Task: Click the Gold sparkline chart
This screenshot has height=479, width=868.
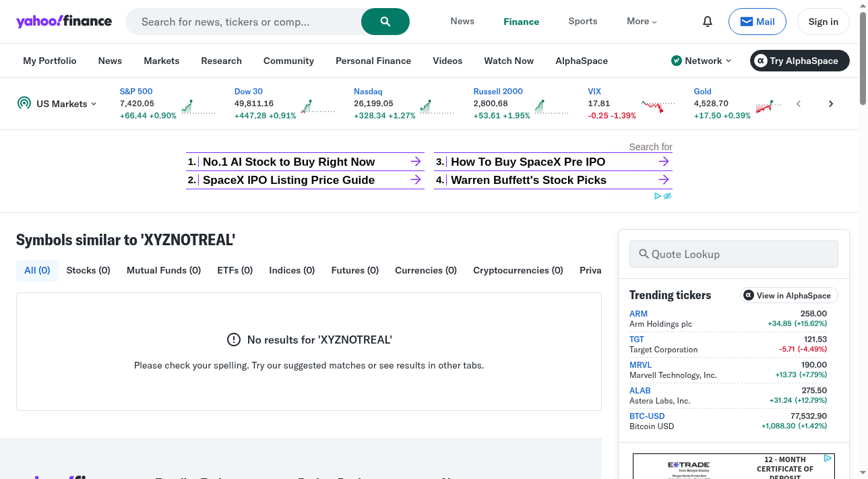Action: [x=769, y=106]
